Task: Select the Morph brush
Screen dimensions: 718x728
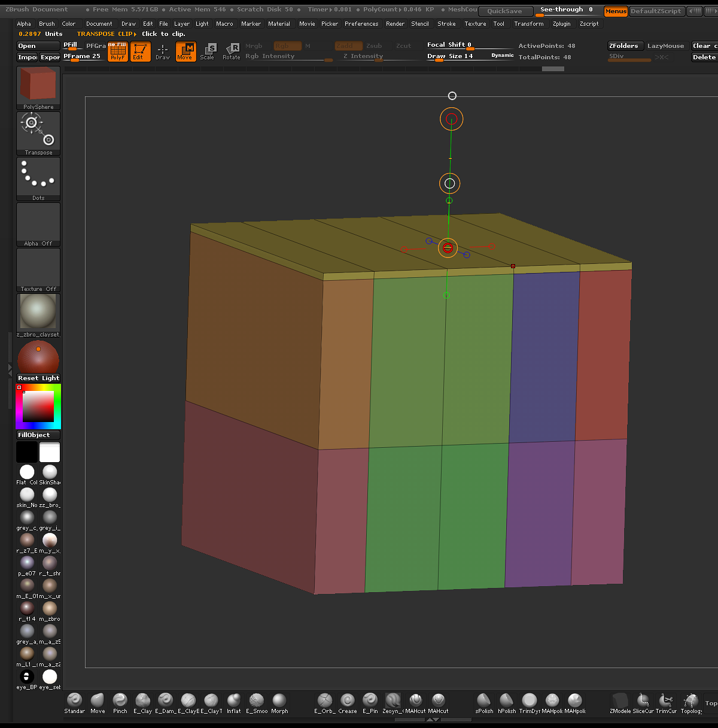Action: [x=279, y=703]
